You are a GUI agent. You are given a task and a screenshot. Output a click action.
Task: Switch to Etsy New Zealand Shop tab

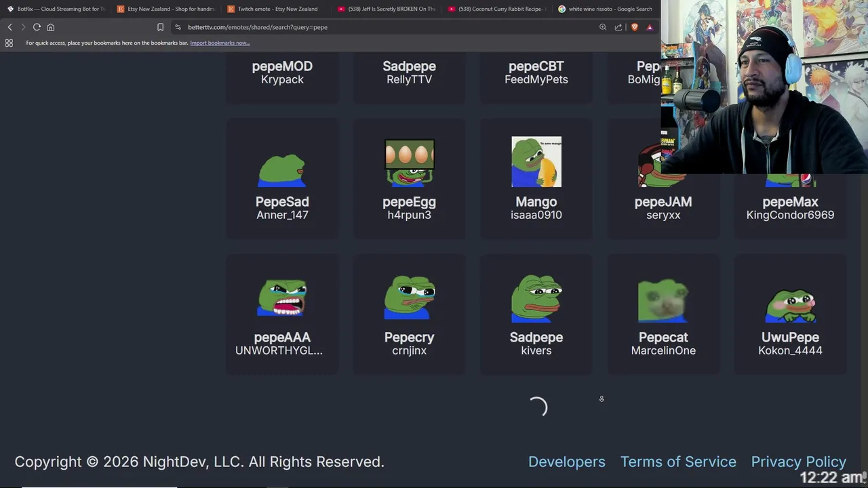point(165,9)
